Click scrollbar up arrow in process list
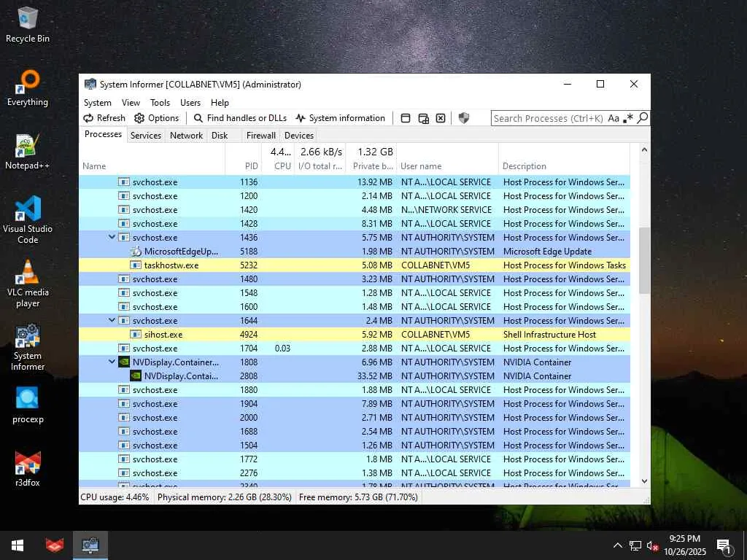The image size is (747, 560). [x=644, y=149]
